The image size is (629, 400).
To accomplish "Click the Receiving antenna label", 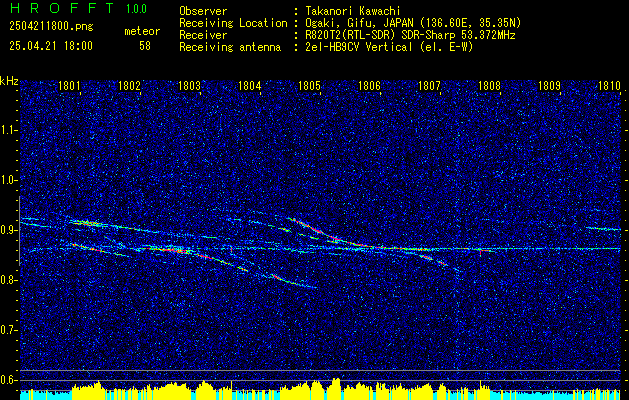I will tap(230, 47).
